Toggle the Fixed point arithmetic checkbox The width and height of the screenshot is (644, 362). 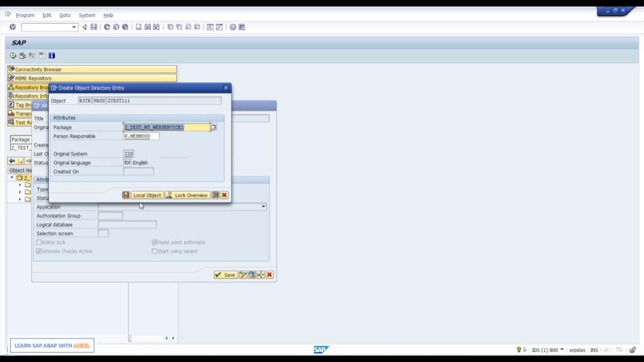click(x=154, y=242)
